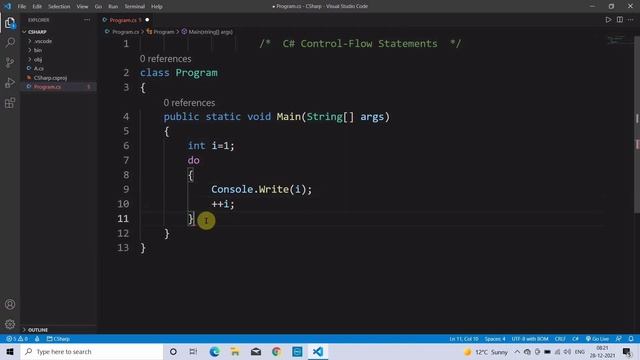Screen dimensions: 640x360
Task: Split the editor to the right
Action: tap(620, 20)
